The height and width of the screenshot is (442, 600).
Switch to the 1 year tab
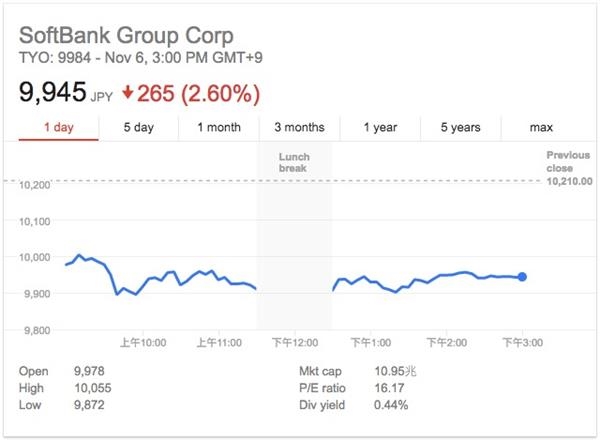(x=380, y=127)
